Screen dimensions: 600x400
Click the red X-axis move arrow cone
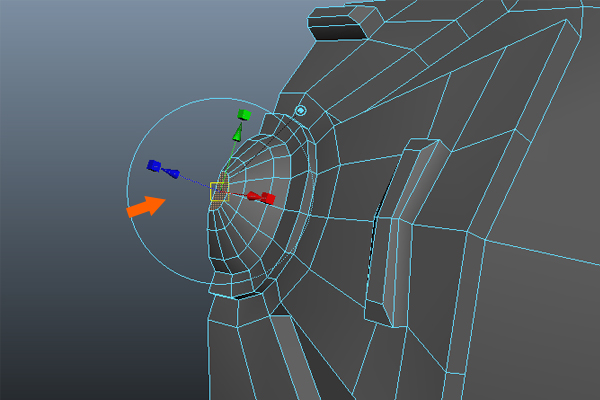(x=254, y=196)
